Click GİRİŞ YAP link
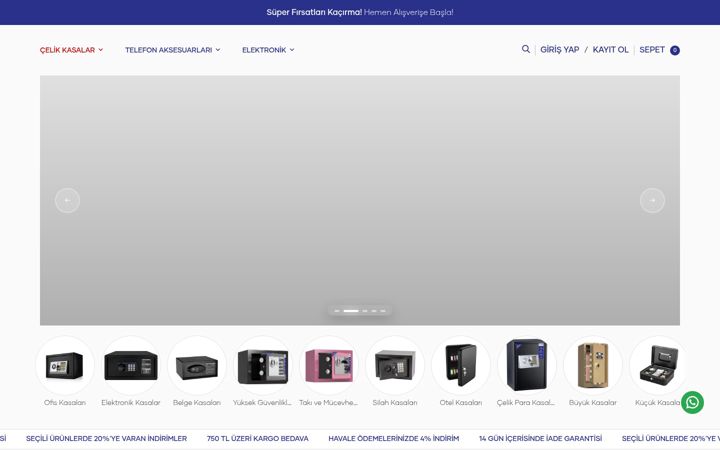Screen dimensions: 720x450 559,50
